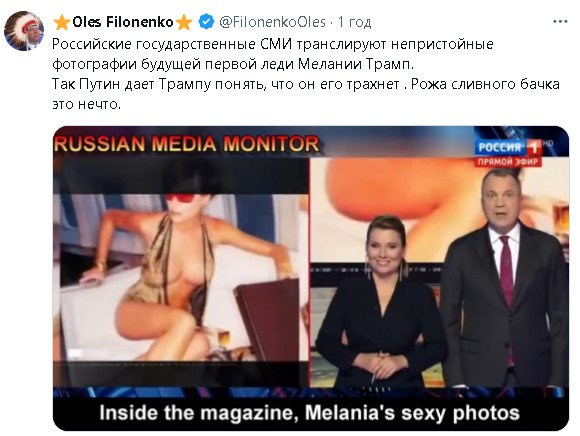Open the tweet via the '1 год' timestamp
Image resolution: width=580 pixels, height=436 pixels.
point(355,23)
